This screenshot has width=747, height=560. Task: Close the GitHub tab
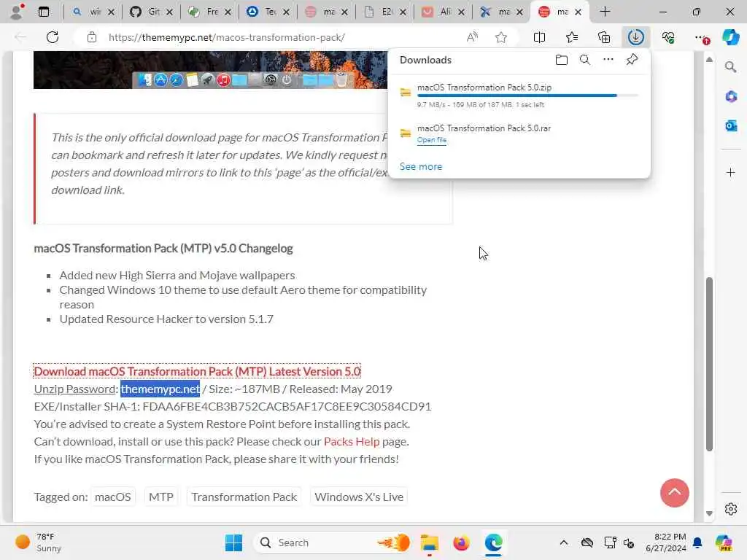169,12
